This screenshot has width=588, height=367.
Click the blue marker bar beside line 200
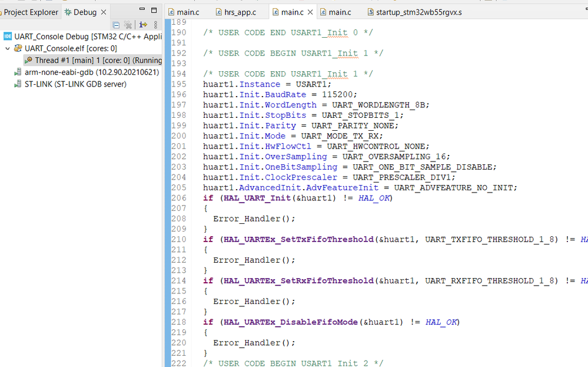pyautogui.click(x=168, y=136)
